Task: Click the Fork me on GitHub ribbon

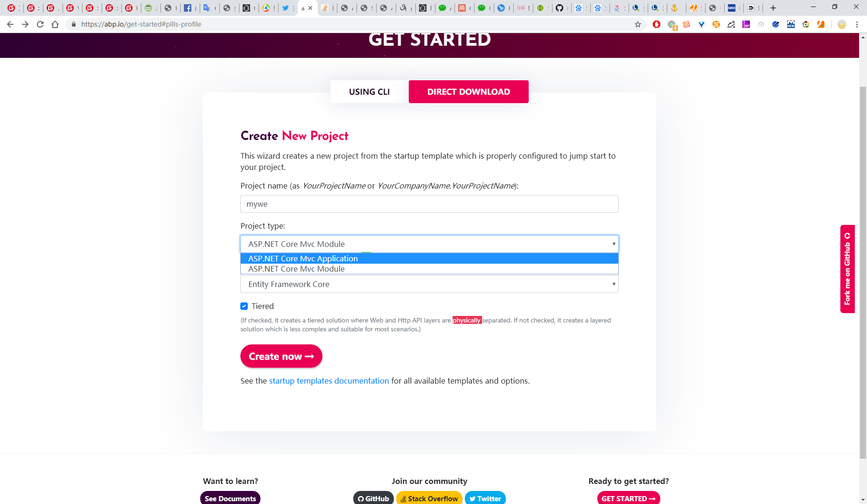Action: pyautogui.click(x=848, y=270)
